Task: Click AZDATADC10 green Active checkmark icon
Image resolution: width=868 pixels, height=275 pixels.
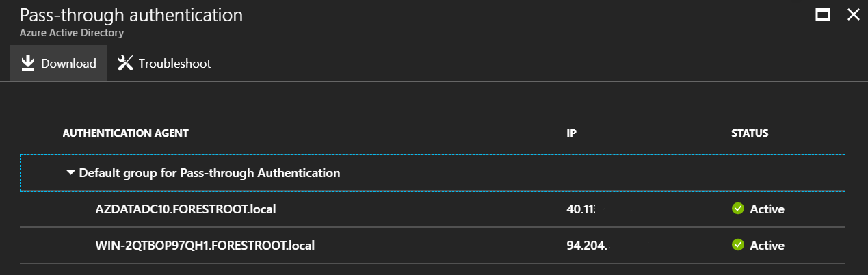Action: point(737,209)
